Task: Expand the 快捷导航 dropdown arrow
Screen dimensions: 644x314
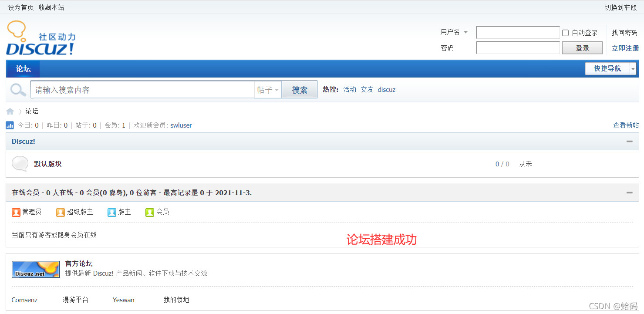Action: [633, 69]
